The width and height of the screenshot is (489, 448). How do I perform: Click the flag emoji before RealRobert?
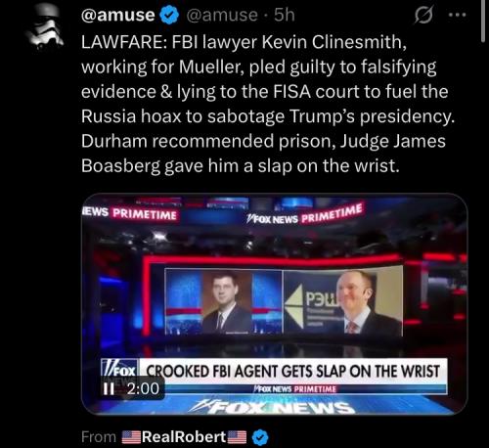(x=131, y=437)
